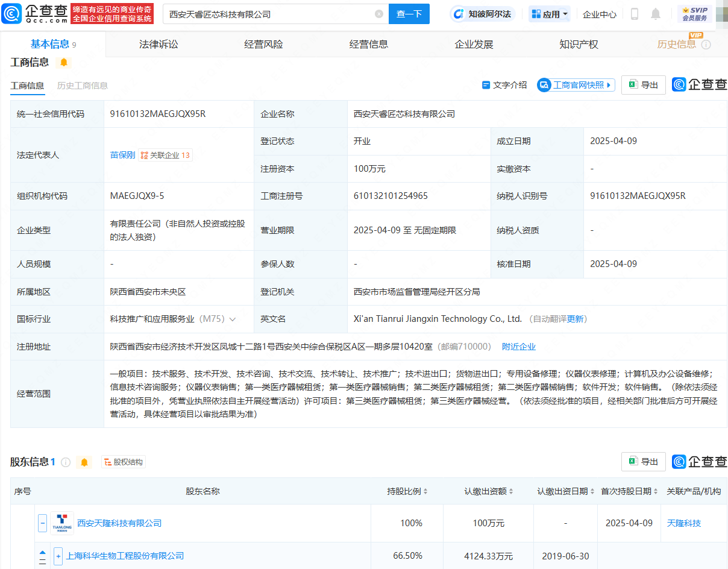Screen dimensions: 728x569
Task: Click the 2019-06-30 date cell
Action: (x=565, y=556)
